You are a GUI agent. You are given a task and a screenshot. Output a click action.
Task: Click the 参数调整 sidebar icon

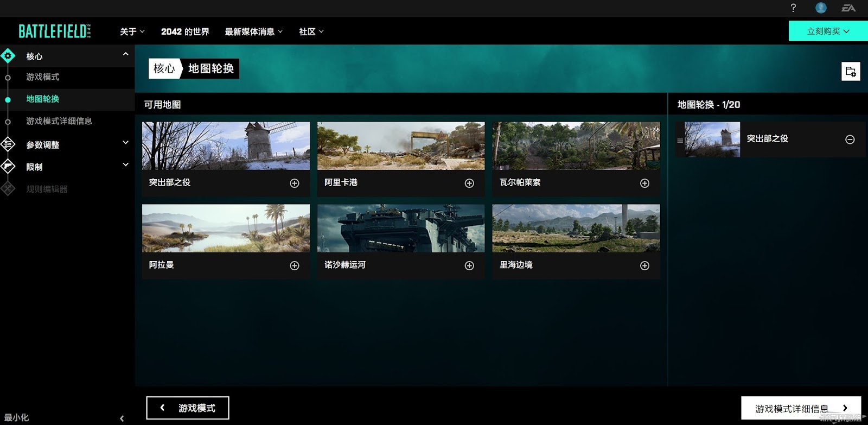click(8, 144)
